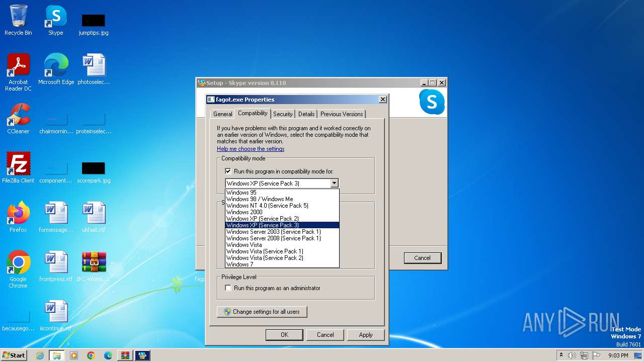Open Help me choose the settings link
The width and height of the screenshot is (644, 362).
pos(251,149)
